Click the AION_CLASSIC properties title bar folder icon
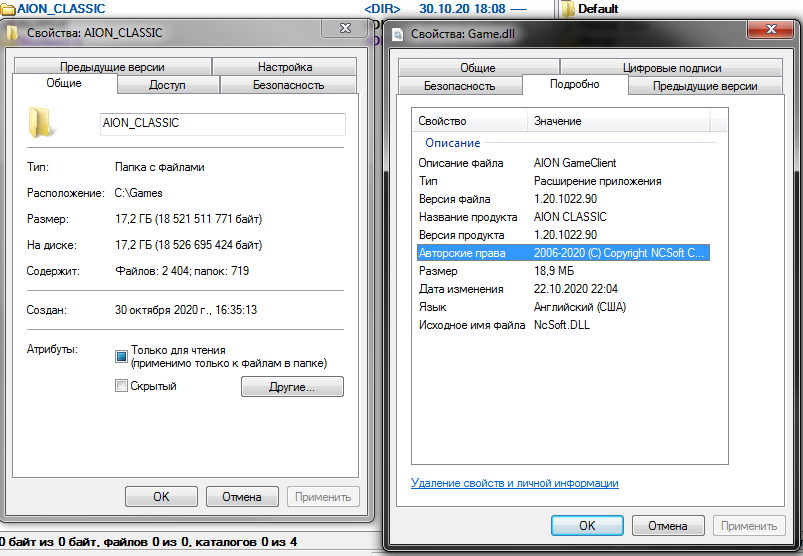This screenshot has width=803, height=556. click(13, 33)
